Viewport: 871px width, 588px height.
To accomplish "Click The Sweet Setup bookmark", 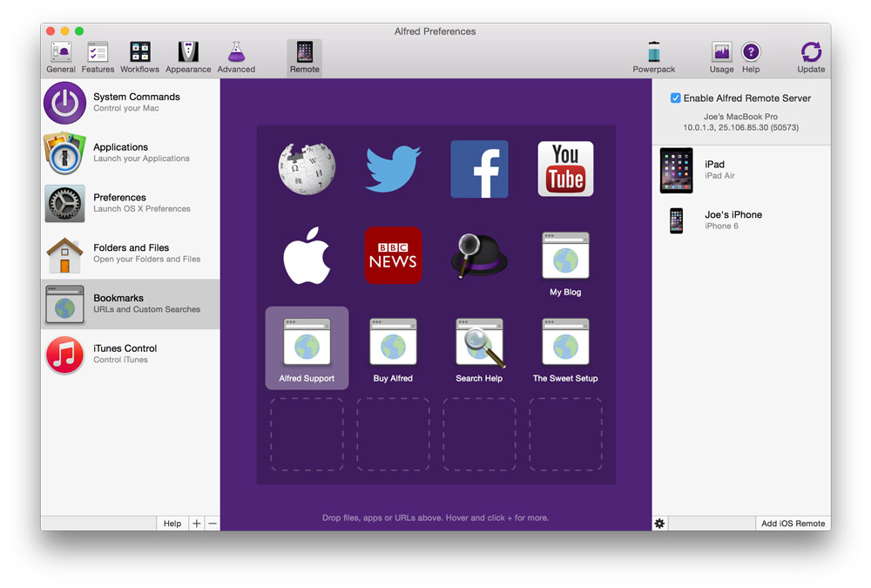I will [565, 349].
